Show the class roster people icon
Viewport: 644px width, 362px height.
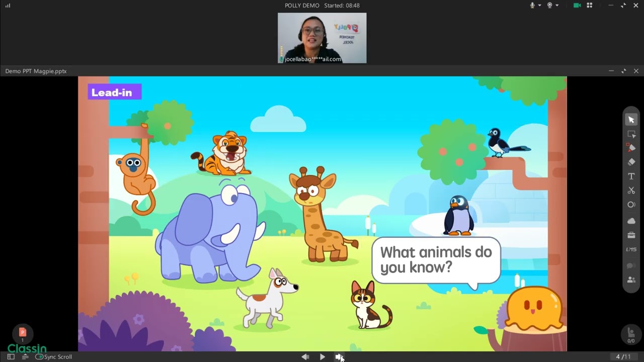coord(631,280)
